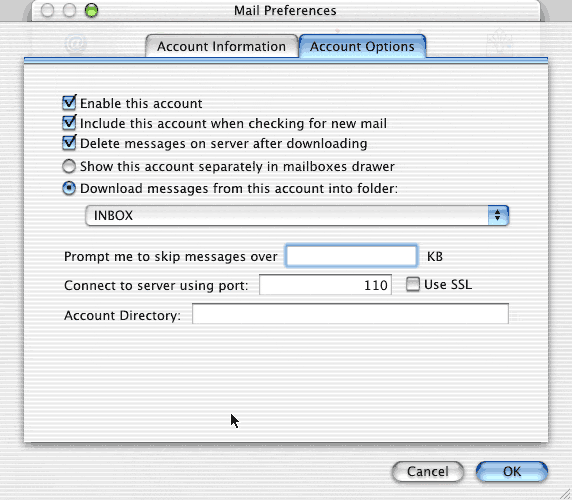Select the Account Options tab
This screenshot has width=572, height=500.
pos(362,46)
